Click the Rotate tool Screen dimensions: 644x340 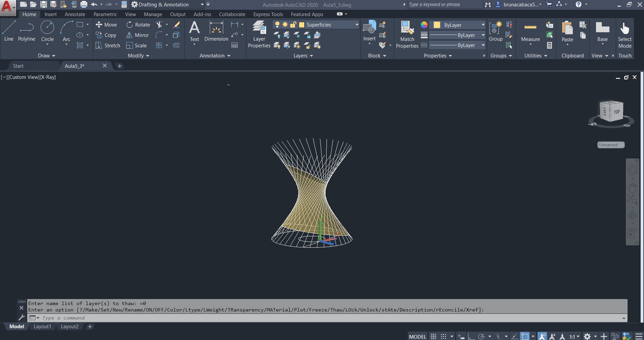pos(138,25)
